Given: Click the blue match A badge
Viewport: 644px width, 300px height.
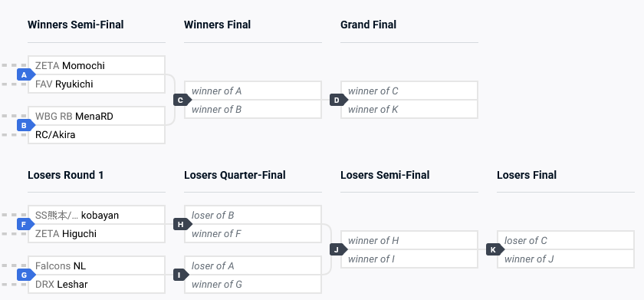Looking at the screenshot, I should (x=25, y=74).
